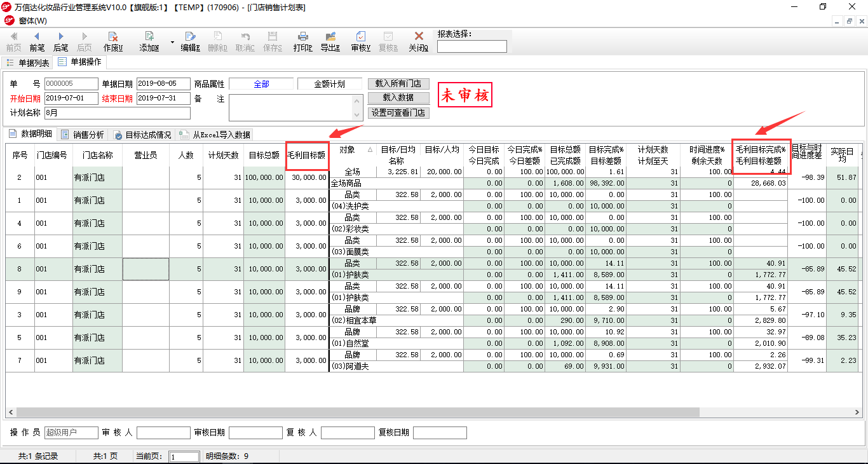Click the (03)阿道夫 brand cell
868x464 pixels.
pos(398,366)
